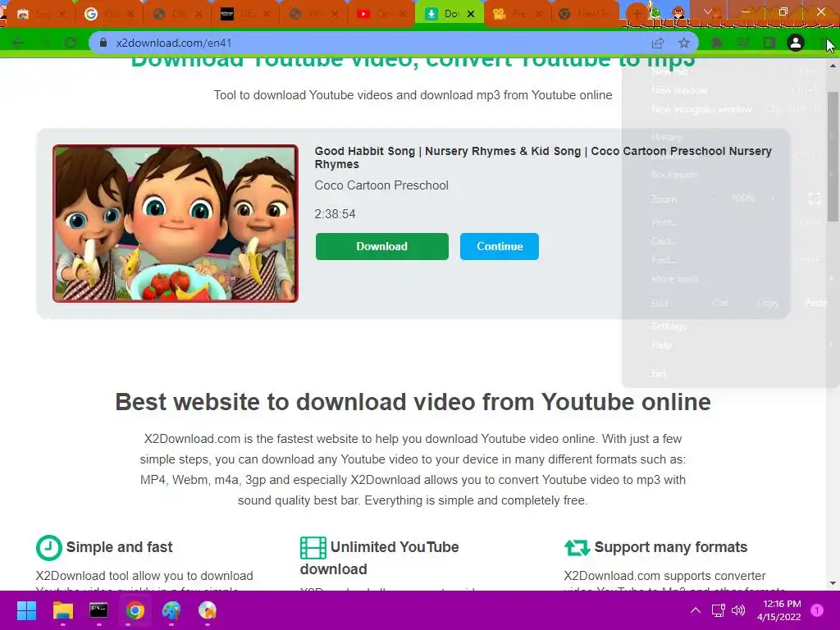Screen dimensions: 840x630
Task: Show hidden system tray icons
Action: (696, 610)
